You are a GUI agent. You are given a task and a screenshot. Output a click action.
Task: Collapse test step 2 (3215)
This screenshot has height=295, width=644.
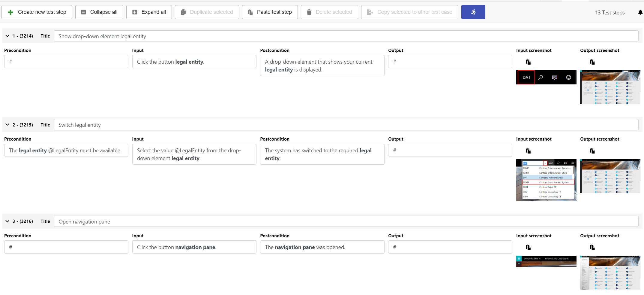[7, 125]
